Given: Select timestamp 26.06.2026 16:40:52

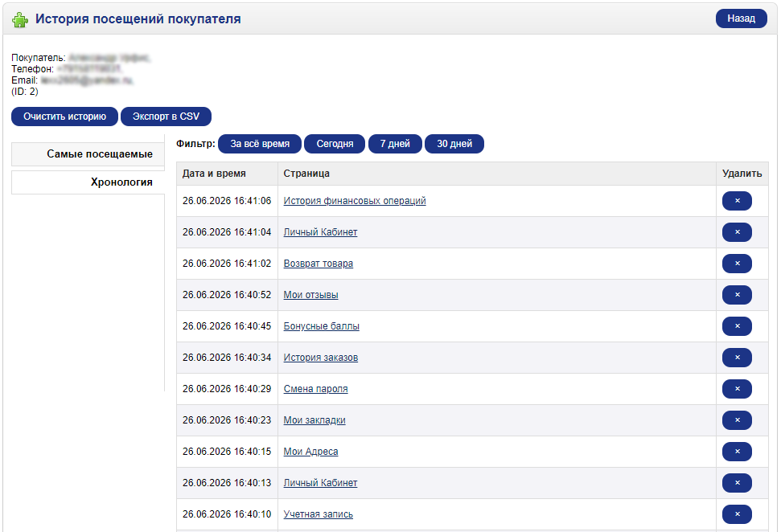Looking at the screenshot, I should [227, 295].
